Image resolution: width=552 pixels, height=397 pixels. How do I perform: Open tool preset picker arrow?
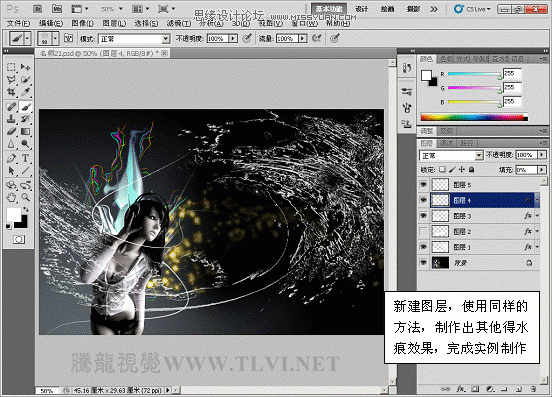(27, 38)
